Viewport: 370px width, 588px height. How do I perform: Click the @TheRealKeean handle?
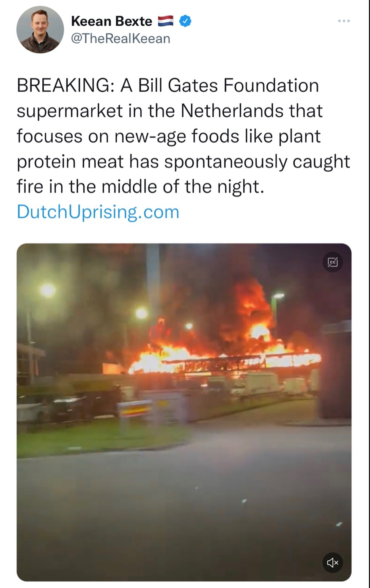click(121, 38)
